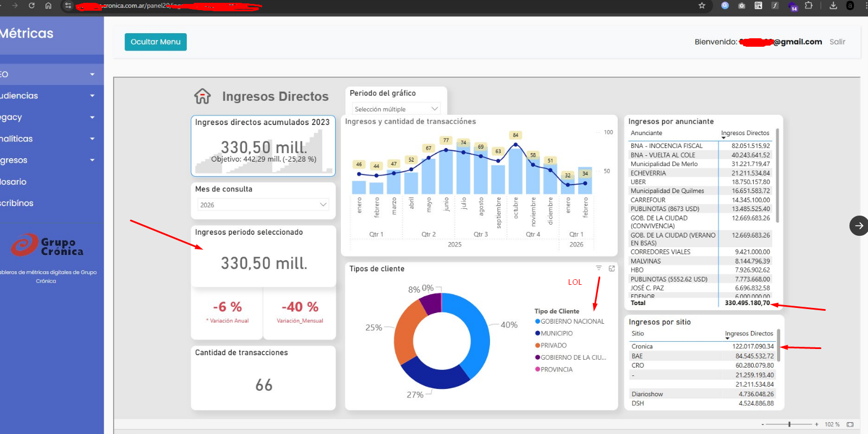The image size is (868, 434).
Task: Toggle PRIVADO in the legend
Action: click(551, 346)
